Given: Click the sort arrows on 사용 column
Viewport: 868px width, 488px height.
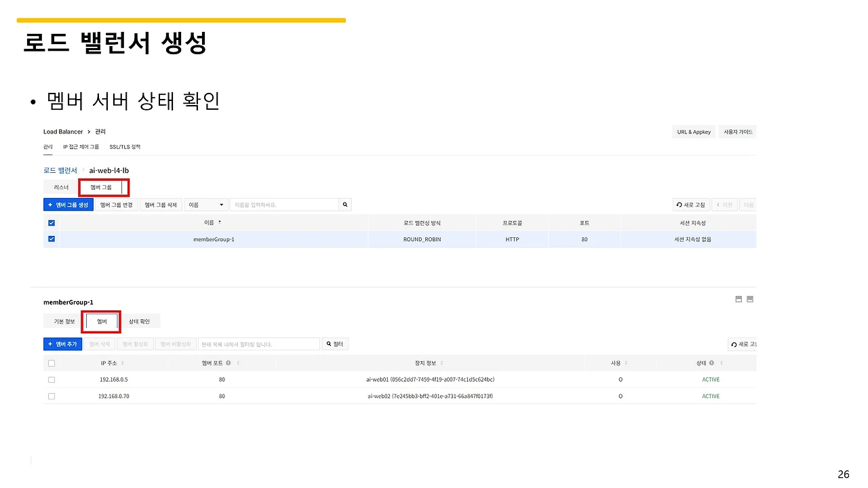Looking at the screenshot, I should click(x=626, y=363).
